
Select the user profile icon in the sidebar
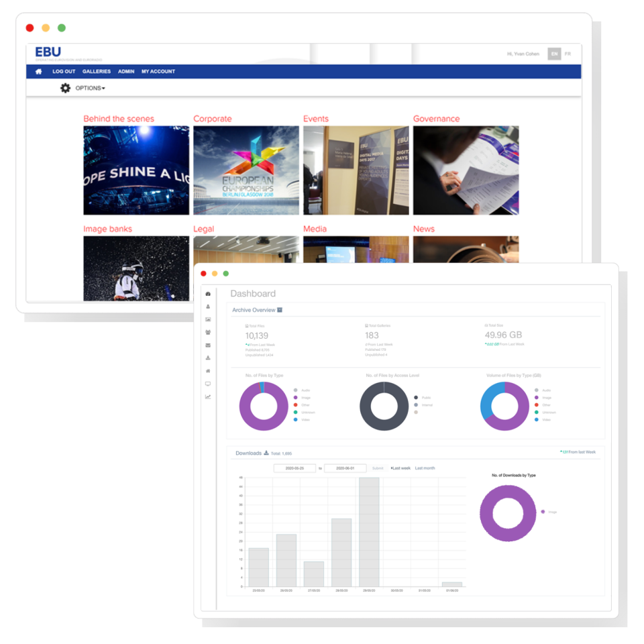tap(208, 307)
